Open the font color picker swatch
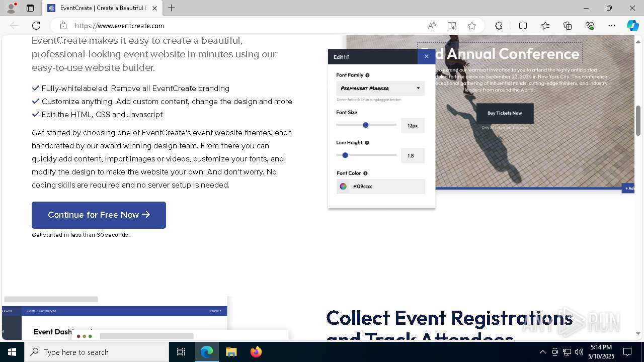This screenshot has height=362, width=644. (343, 187)
